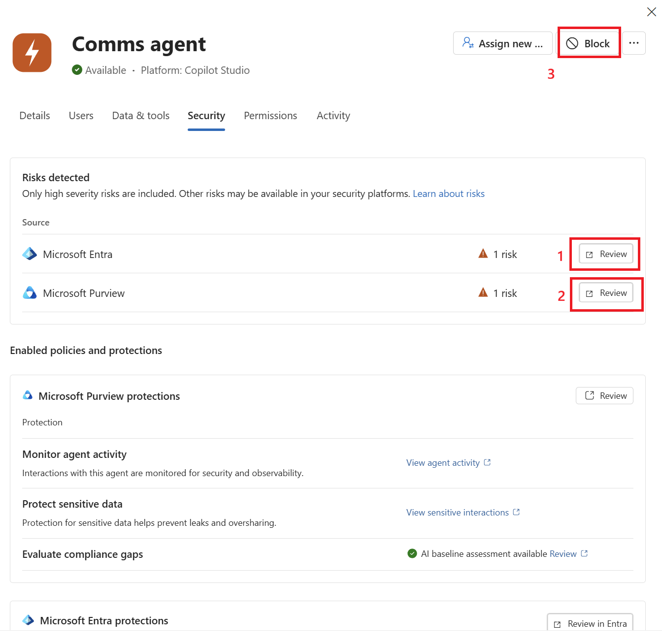662x644 pixels.
Task: Click the Source column header
Action: 36,223
